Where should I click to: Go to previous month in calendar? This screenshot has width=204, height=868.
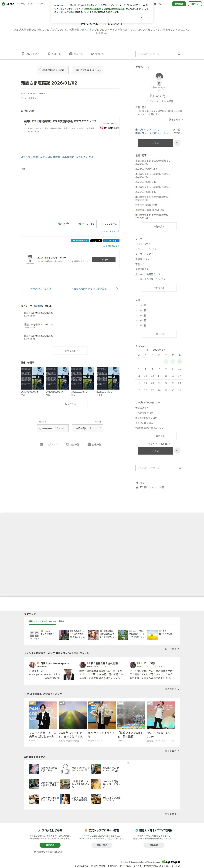(148, 350)
